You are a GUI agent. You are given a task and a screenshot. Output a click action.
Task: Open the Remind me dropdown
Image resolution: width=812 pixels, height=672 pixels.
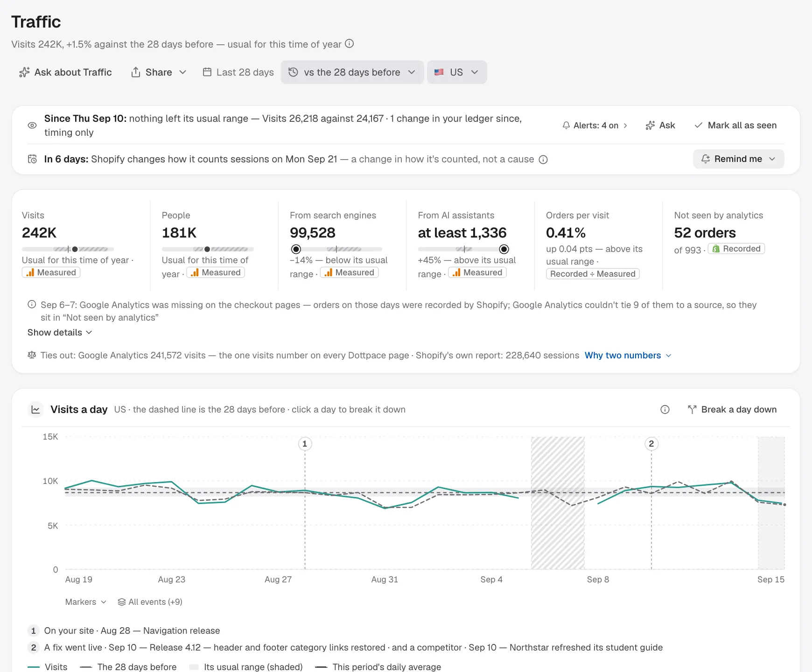(x=738, y=159)
